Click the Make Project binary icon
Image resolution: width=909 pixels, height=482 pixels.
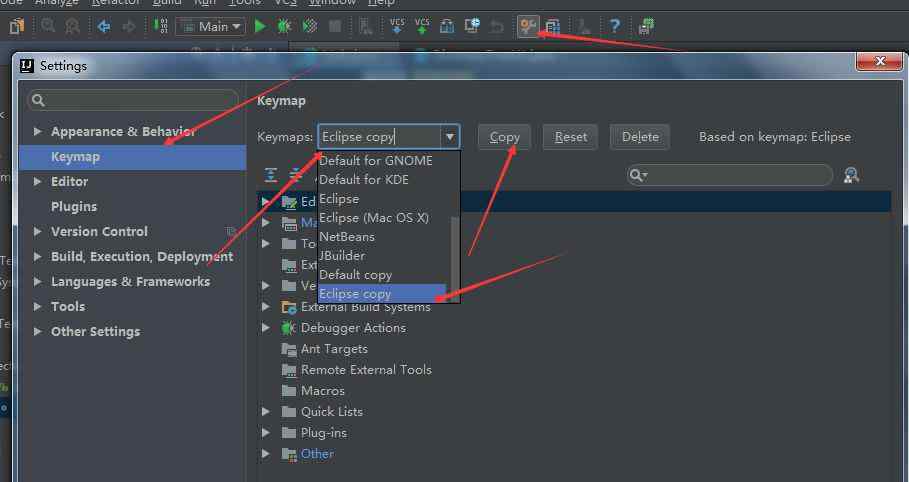click(161, 26)
